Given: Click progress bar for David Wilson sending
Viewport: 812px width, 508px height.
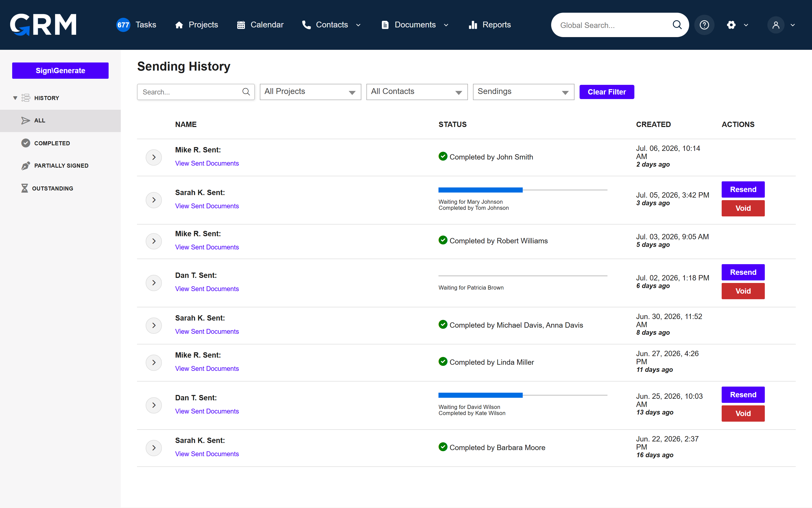Looking at the screenshot, I should [x=523, y=395].
